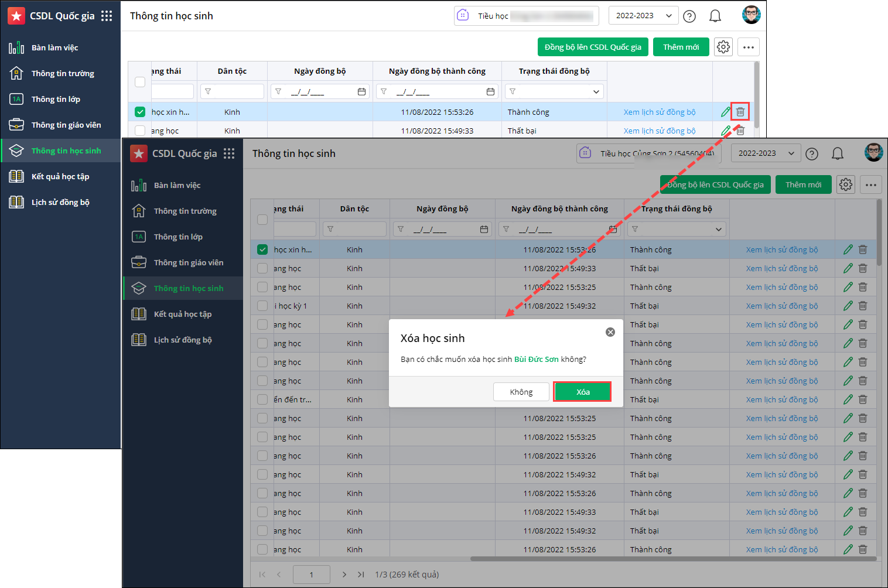The image size is (888, 588).
Task: Check the 'i học kỳ 1' row checkbox
Action: coord(262,306)
